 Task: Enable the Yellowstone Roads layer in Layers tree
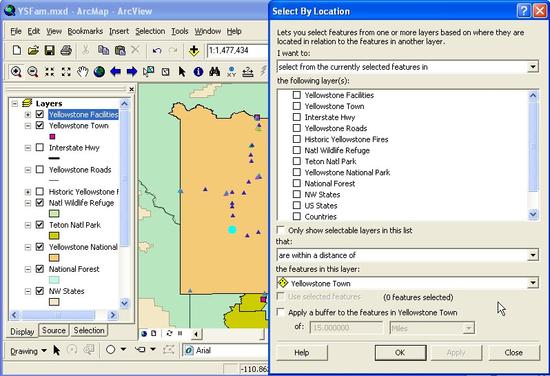coord(40,169)
